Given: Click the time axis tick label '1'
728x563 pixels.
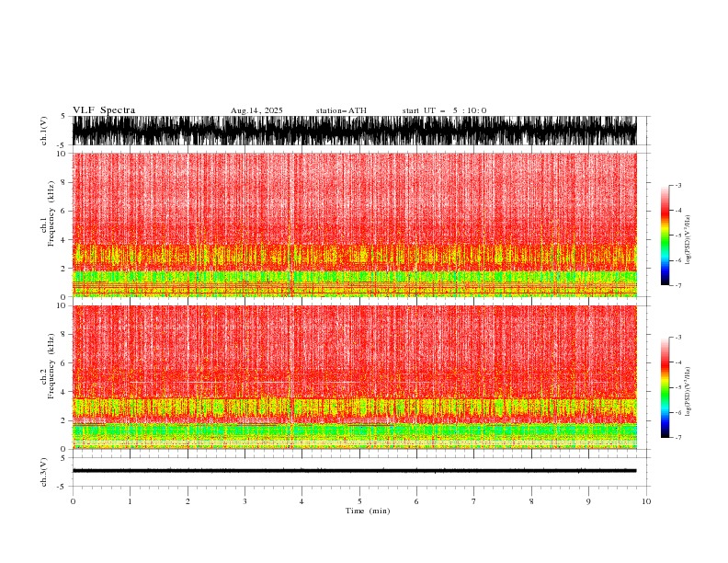Looking at the screenshot, I should (x=130, y=501).
